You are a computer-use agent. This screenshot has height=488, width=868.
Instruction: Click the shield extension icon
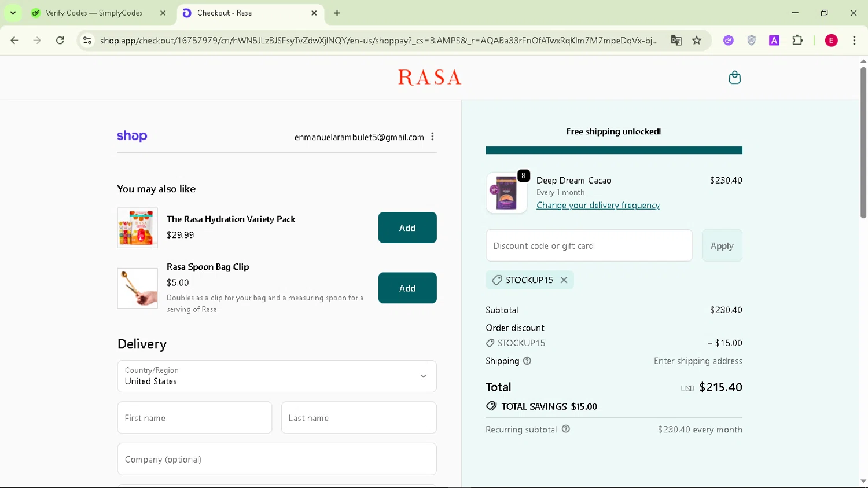[751, 41]
